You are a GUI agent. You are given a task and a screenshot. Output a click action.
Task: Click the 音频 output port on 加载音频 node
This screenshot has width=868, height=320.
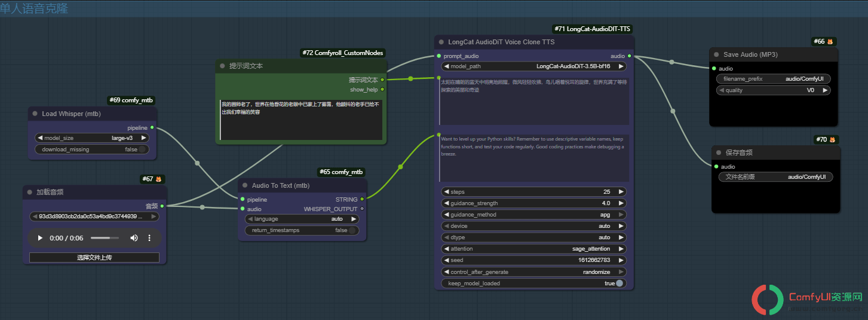[162, 206]
